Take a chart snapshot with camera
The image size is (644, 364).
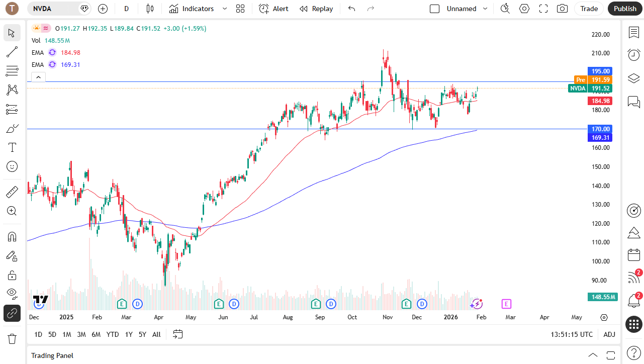coord(562,9)
